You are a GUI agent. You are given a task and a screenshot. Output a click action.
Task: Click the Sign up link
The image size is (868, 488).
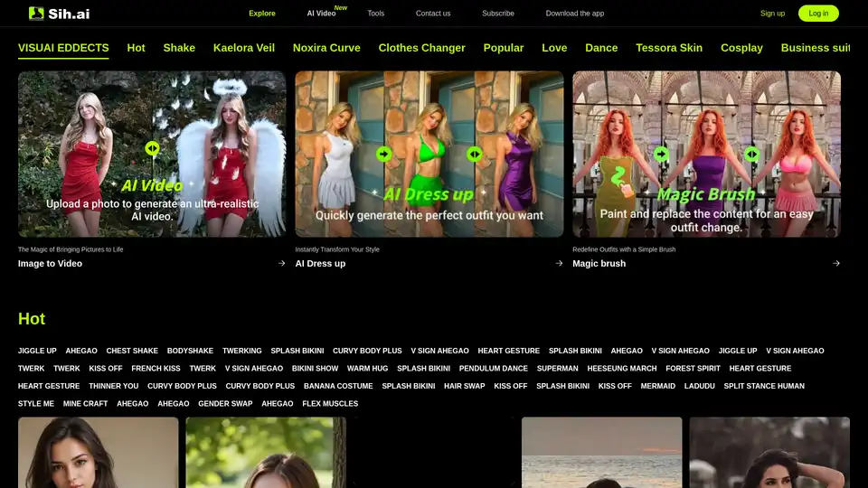(772, 14)
